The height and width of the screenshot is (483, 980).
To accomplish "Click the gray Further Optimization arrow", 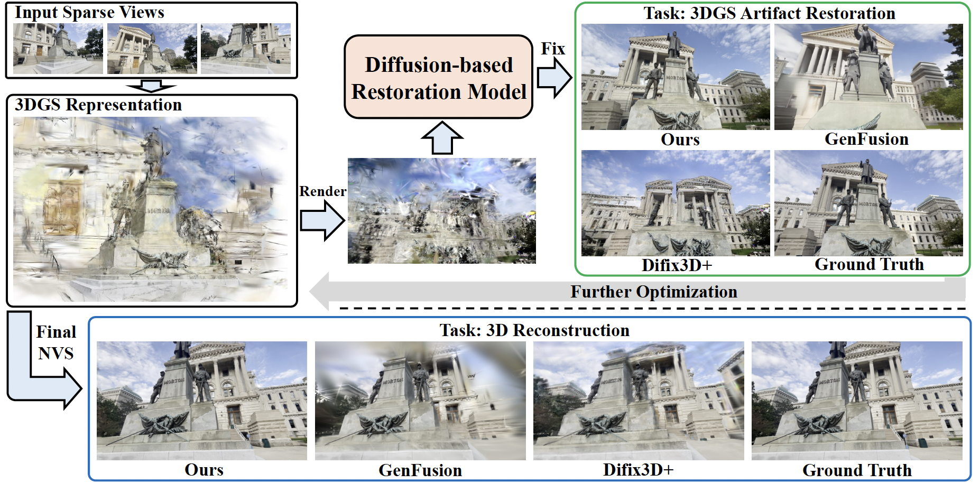I will 634,291.
